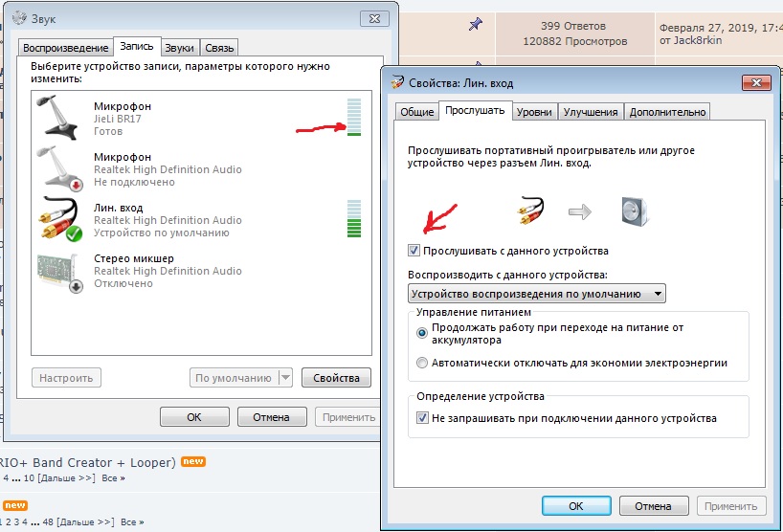783x532 pixels.
Task: Toggle Прослушивать с данного устройства checkbox
Action: (414, 251)
